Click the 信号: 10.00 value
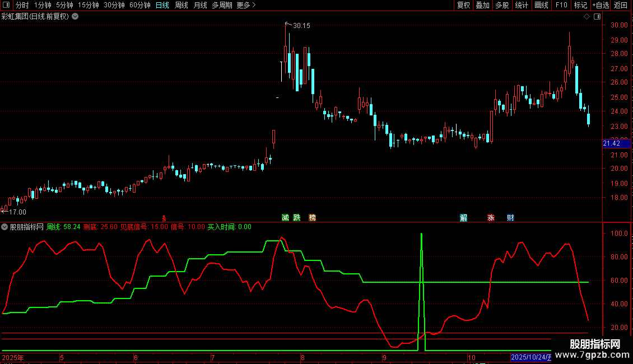The image size is (633, 364). (x=188, y=227)
